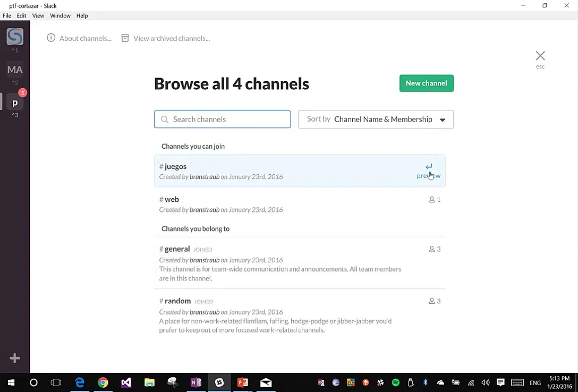Open View archived channels link
578x392 pixels.
(172, 38)
